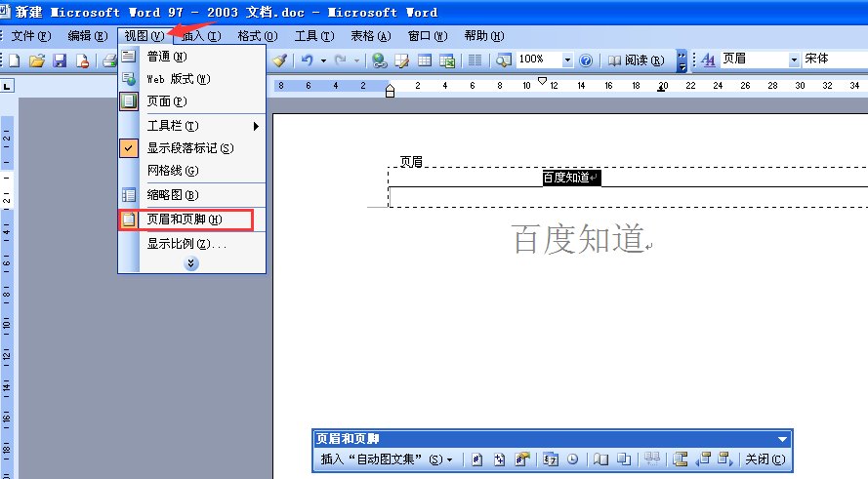Open the Undo history dropdown arrow
Viewport: 868px width, 479px height.
coord(323,60)
